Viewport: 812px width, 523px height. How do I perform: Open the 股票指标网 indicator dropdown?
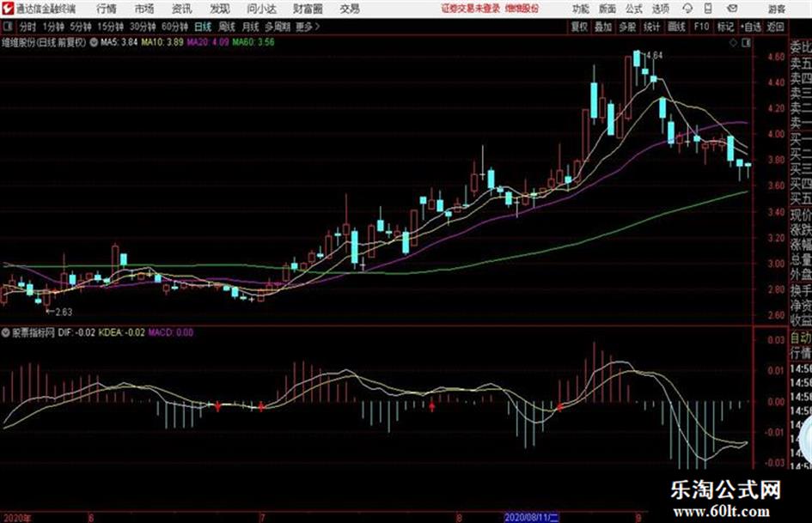(x=6, y=332)
